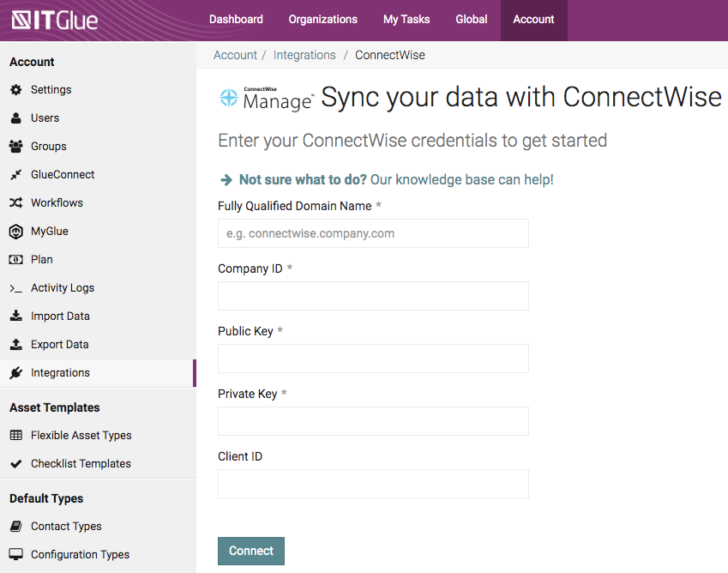The image size is (728, 573).
Task: Click the Settings gear icon
Action: point(16,89)
